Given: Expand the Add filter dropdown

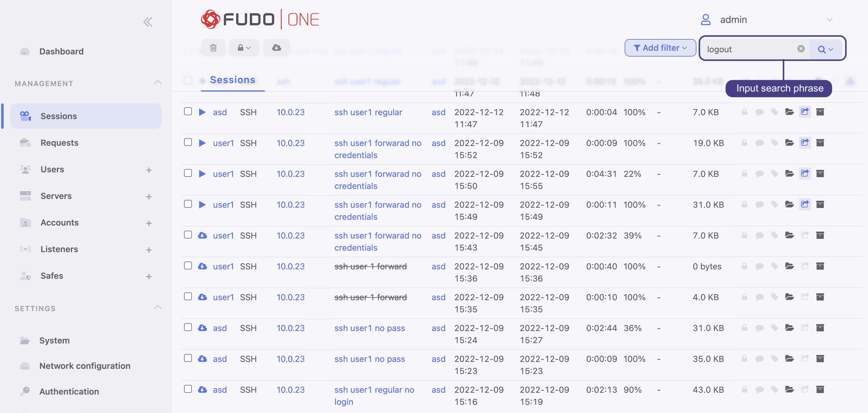Looking at the screenshot, I should click(x=660, y=47).
